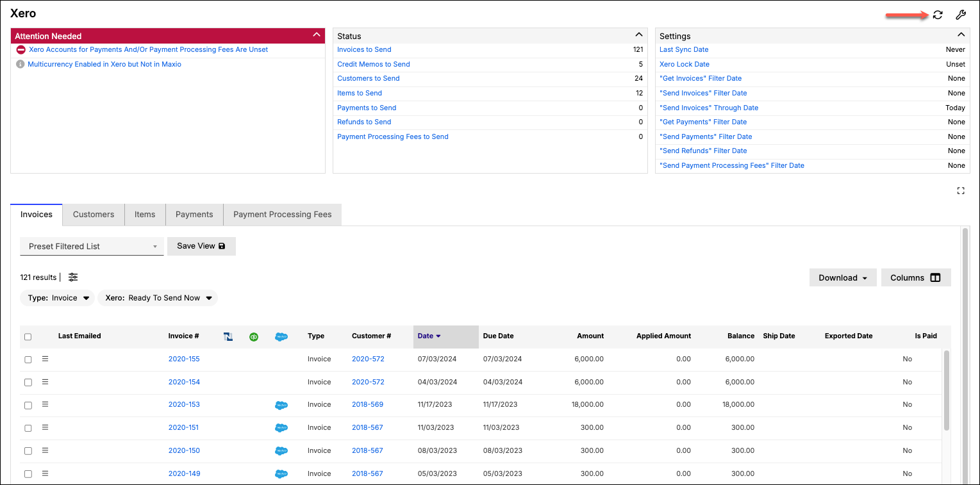This screenshot has width=980, height=485.
Task: Collapse the Status panel
Action: pos(638,35)
